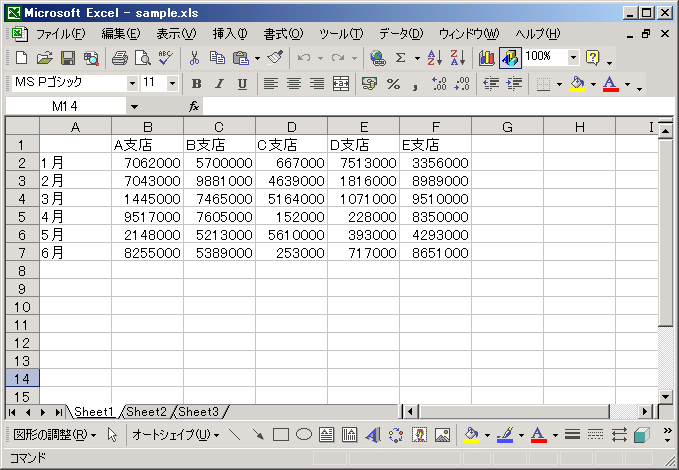679x470 pixels.
Task: Open the zoom percentage dropdown
Action: (x=573, y=57)
